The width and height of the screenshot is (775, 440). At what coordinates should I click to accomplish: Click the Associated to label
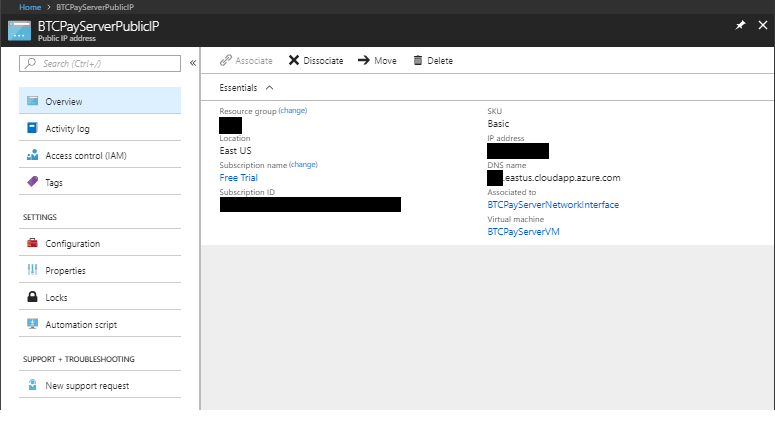pyautogui.click(x=512, y=192)
